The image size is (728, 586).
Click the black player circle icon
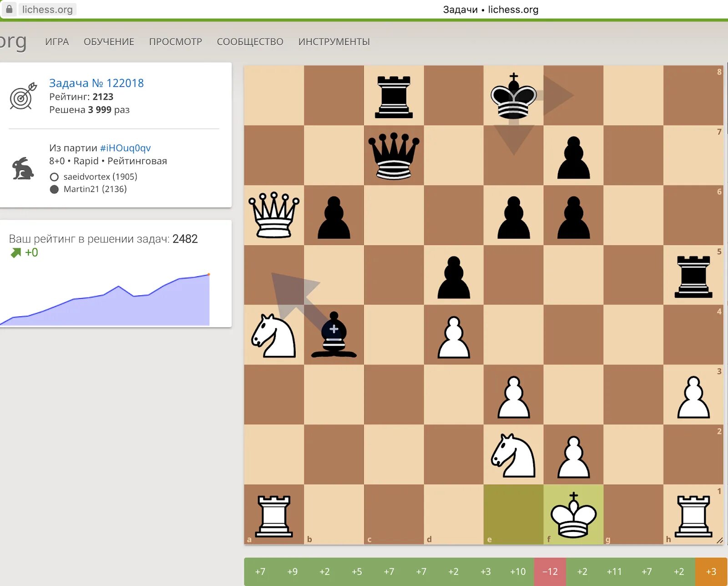click(54, 190)
